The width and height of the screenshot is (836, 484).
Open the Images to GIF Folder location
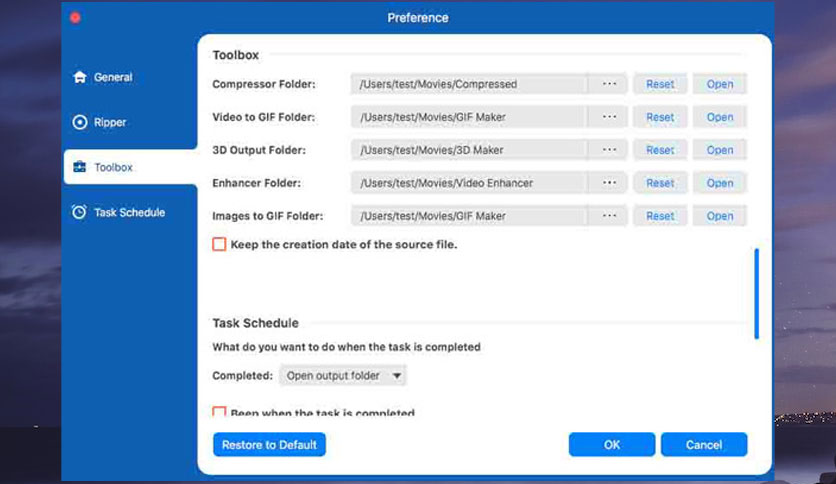[x=720, y=216]
